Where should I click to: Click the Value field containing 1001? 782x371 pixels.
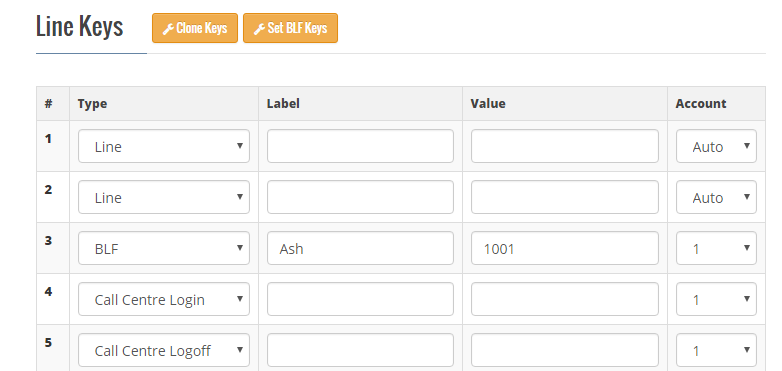click(x=565, y=248)
